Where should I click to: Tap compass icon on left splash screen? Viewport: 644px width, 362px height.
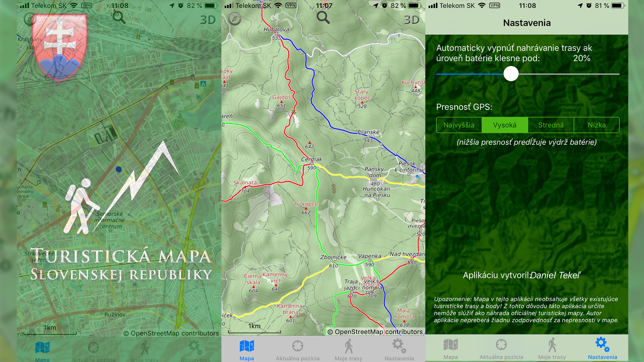[30, 19]
